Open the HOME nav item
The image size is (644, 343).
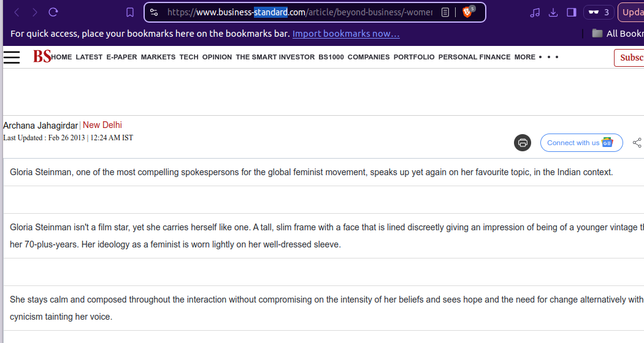(x=61, y=57)
